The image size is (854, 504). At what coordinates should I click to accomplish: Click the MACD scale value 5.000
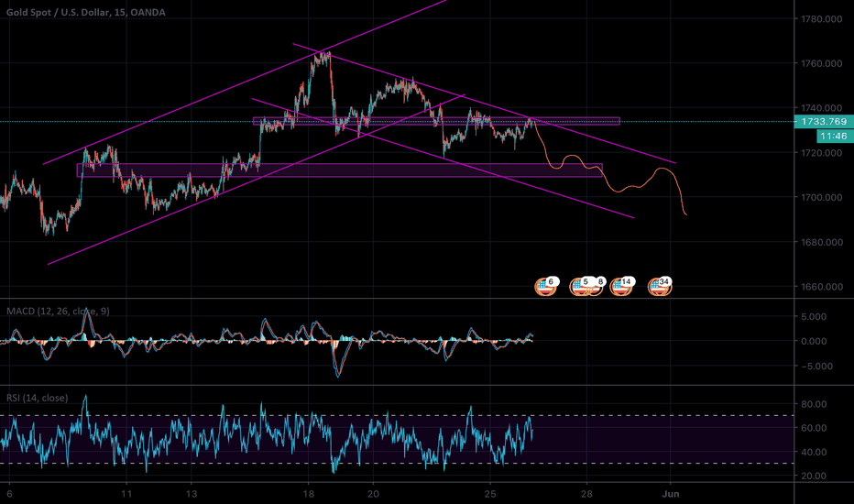click(814, 316)
